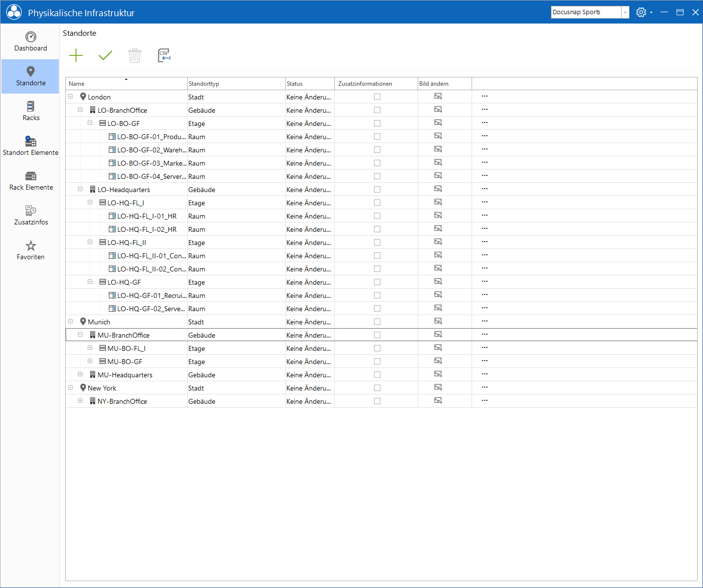
Task: Click the status cell of New York
Action: click(310, 388)
